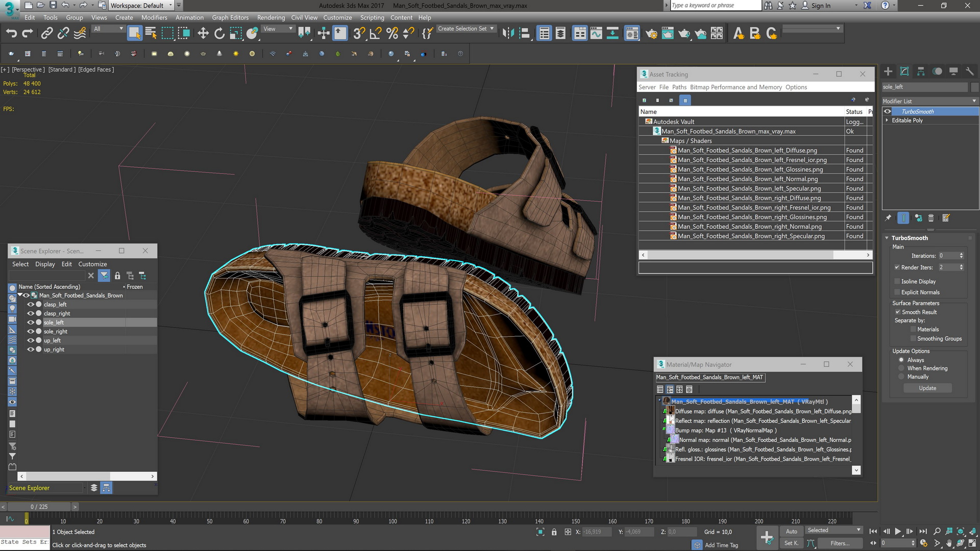980x551 pixels.
Task: Open Paths menu in Asset Tracking
Action: 679,87
